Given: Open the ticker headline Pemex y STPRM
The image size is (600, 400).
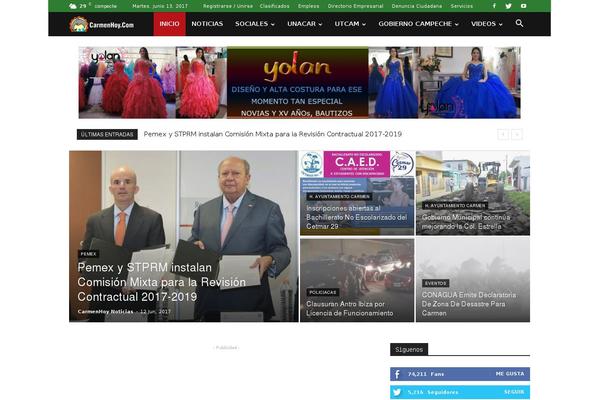Looking at the screenshot, I should click(272, 134).
